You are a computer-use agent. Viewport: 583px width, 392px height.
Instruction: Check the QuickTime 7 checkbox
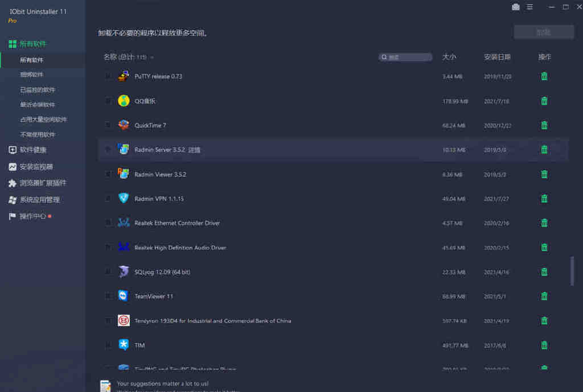[108, 125]
